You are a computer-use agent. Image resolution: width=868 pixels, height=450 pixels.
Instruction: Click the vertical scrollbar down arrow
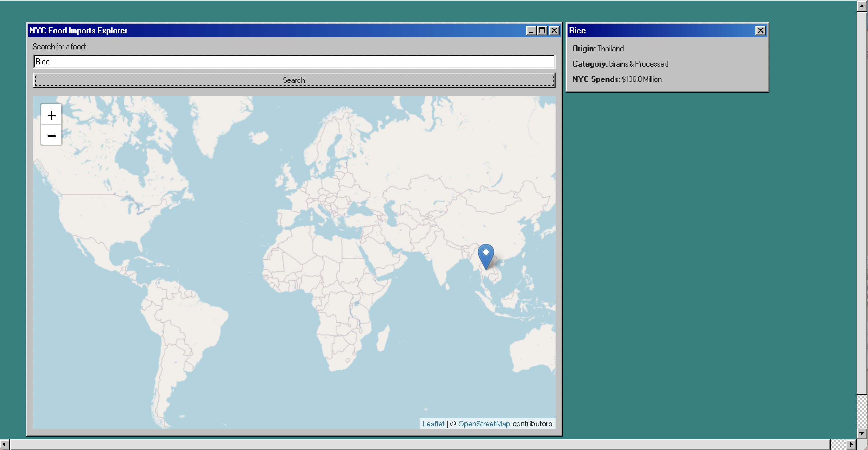coord(862,433)
